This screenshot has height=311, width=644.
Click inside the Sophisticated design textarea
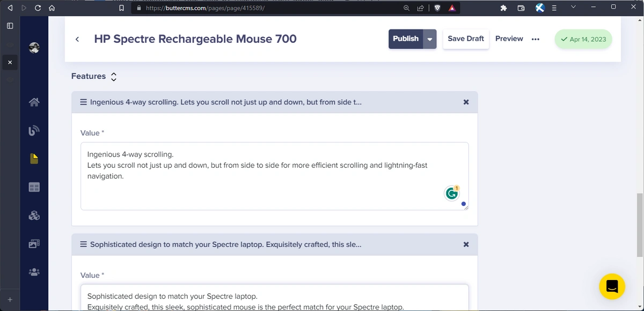[274, 298]
